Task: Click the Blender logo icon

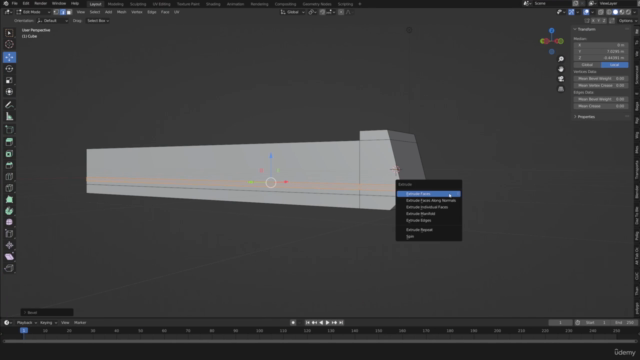Action: (x=6, y=4)
